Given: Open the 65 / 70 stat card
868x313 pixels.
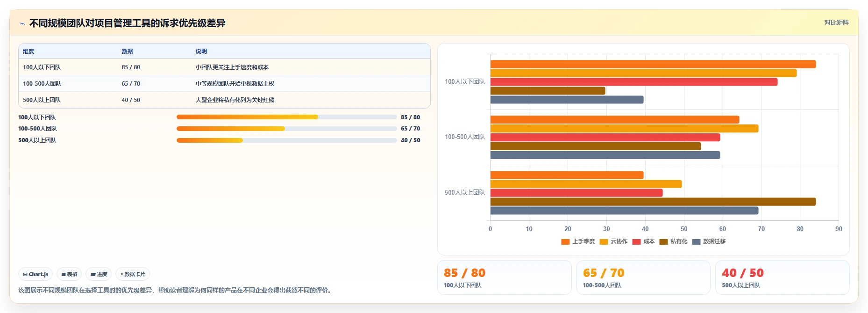Looking at the screenshot, I should [643, 277].
